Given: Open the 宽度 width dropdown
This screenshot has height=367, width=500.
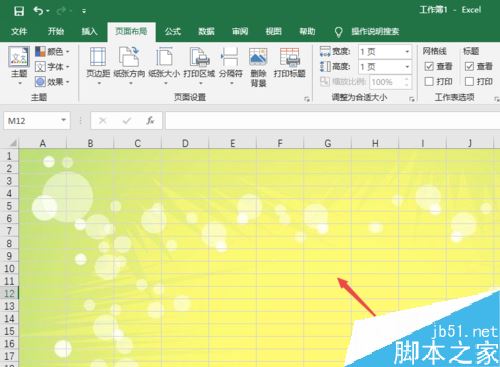Looking at the screenshot, I should click(x=407, y=52).
